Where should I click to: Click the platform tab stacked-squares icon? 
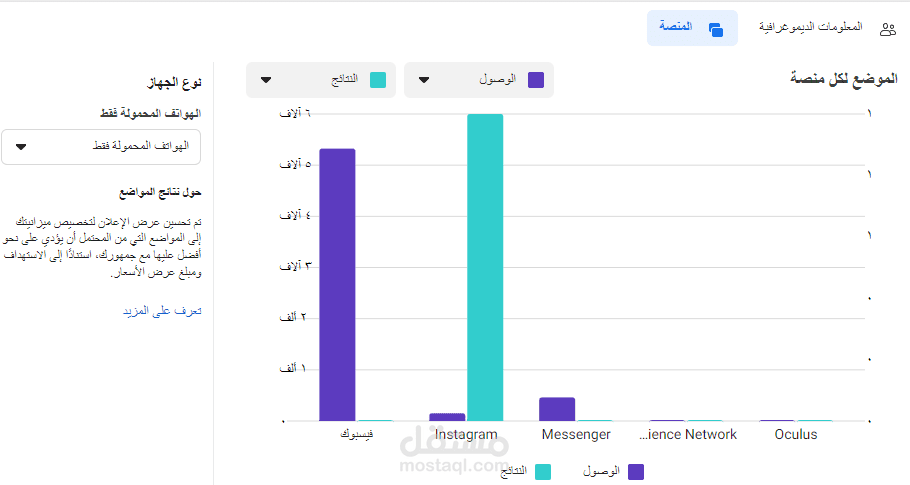(x=715, y=29)
